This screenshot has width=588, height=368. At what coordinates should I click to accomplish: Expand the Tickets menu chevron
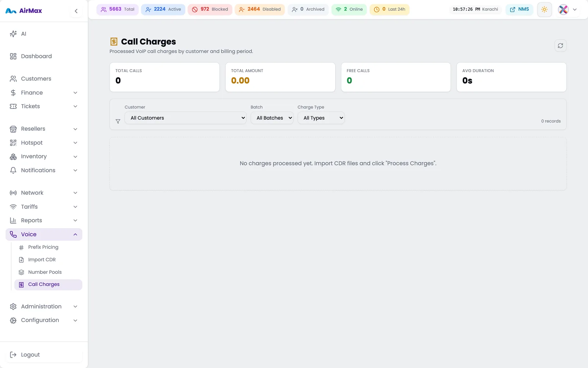coord(75,106)
